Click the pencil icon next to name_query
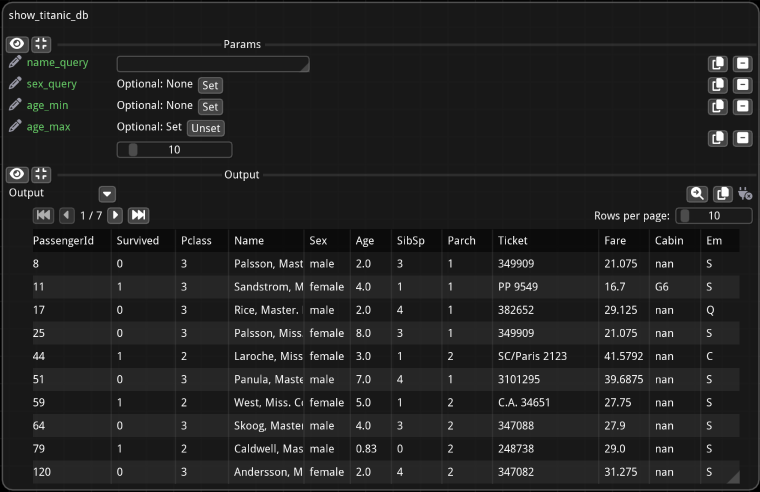Screen dimensions: 760x492 click(x=15, y=63)
